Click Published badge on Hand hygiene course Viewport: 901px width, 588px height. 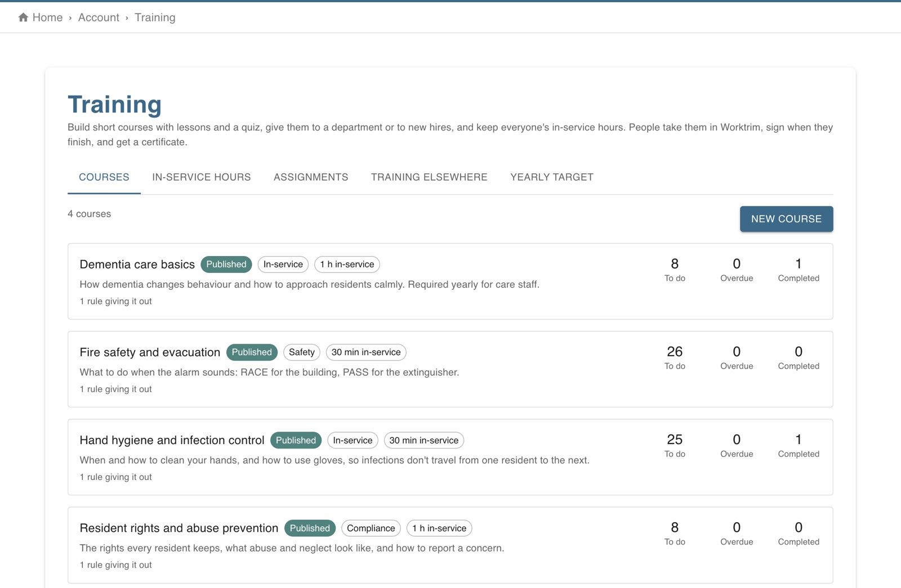coord(296,440)
